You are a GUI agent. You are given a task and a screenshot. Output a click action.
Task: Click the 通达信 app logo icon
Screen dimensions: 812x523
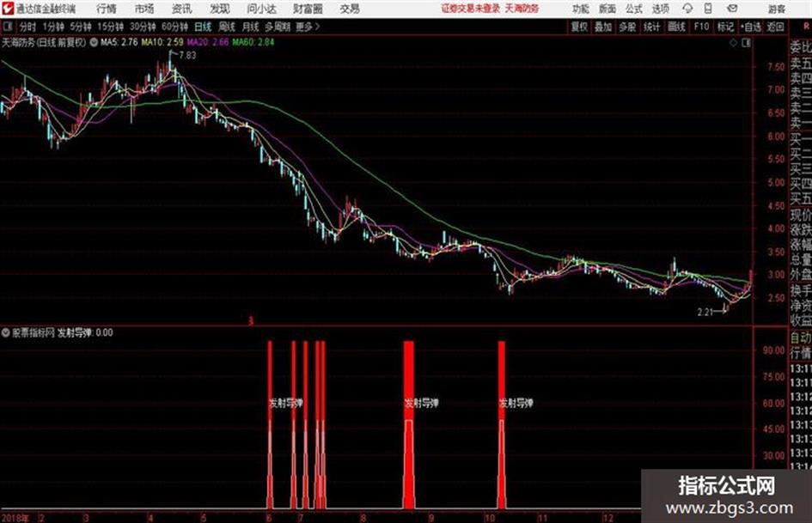click(x=7, y=9)
